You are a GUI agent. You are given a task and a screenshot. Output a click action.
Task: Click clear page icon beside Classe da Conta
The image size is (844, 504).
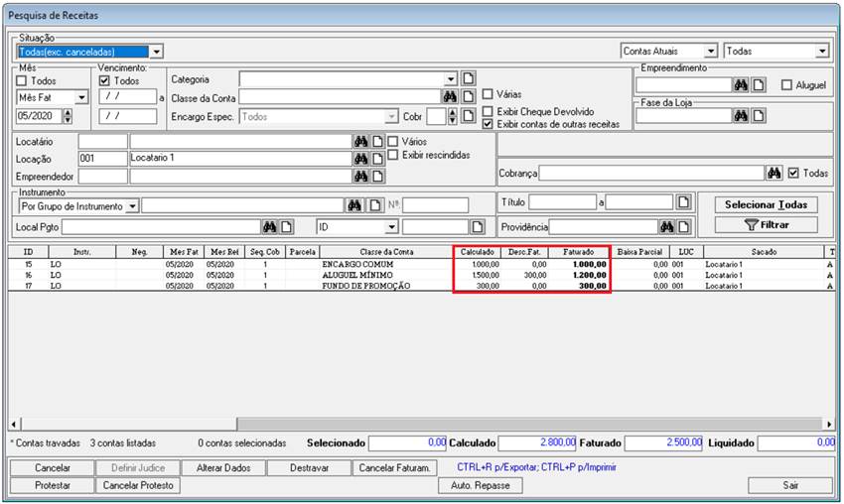[x=469, y=97]
